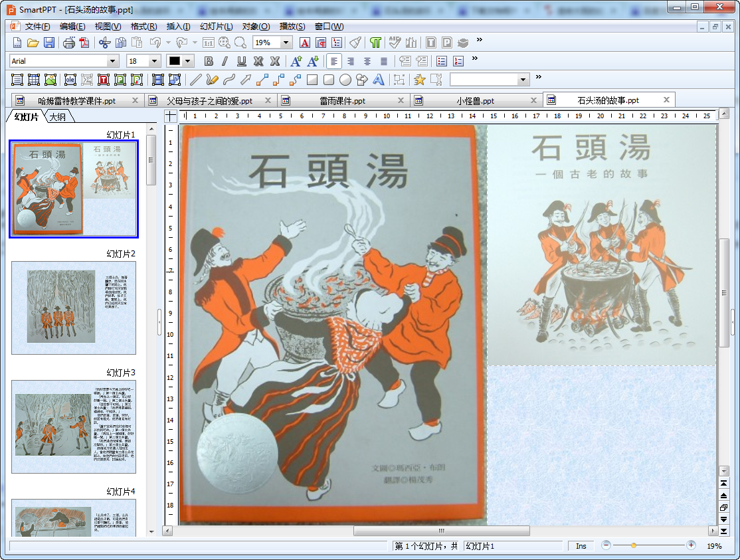This screenshot has width=740, height=560.
Task: Toggle formatting marks pilcrow icon
Action: 375,43
